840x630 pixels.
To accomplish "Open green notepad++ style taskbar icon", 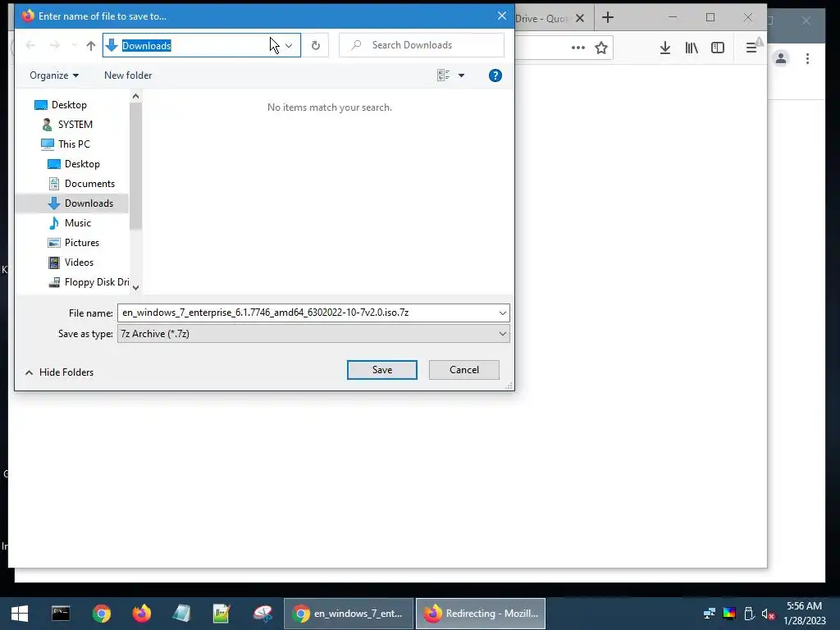I will coord(221,614).
